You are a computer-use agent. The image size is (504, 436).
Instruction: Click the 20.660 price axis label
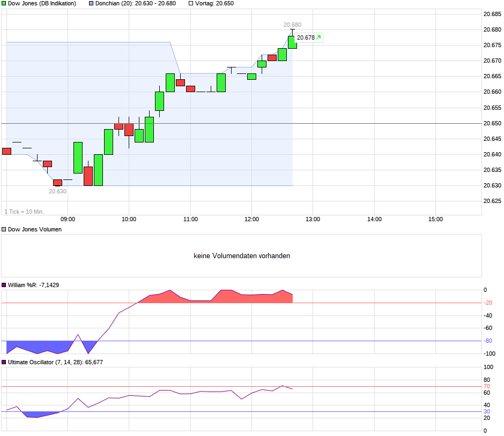click(492, 92)
